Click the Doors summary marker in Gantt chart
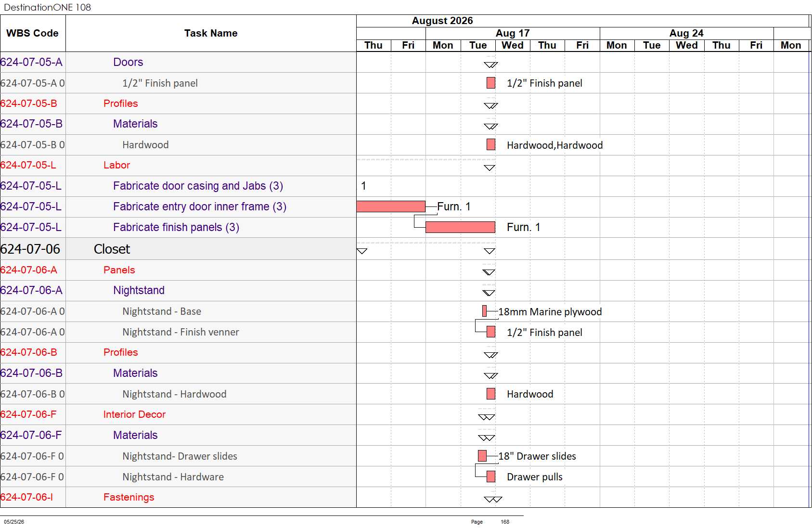 pyautogui.click(x=491, y=64)
